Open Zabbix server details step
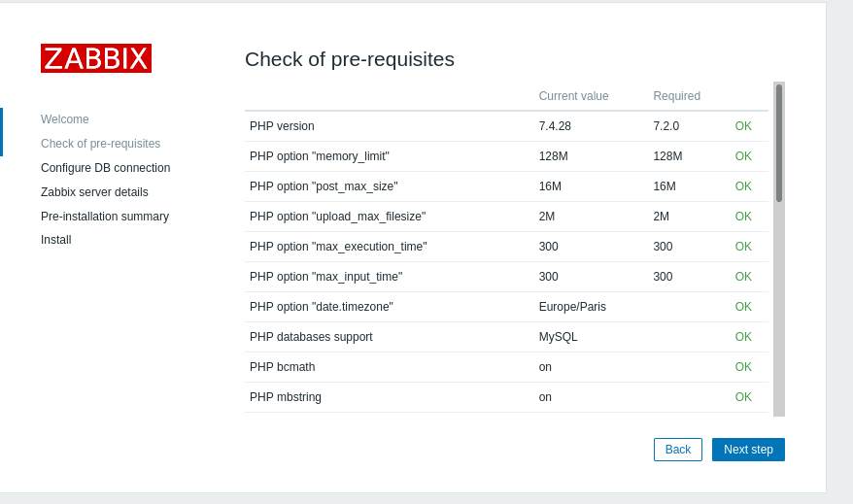Viewport: 853px width, 504px height. pyautogui.click(x=94, y=192)
